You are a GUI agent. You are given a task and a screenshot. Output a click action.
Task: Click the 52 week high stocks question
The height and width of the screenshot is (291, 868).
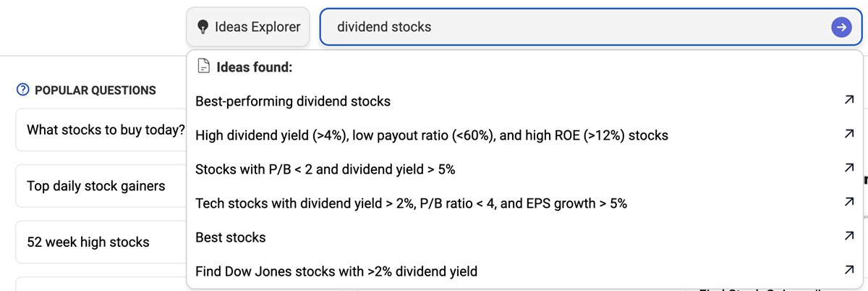tap(88, 242)
